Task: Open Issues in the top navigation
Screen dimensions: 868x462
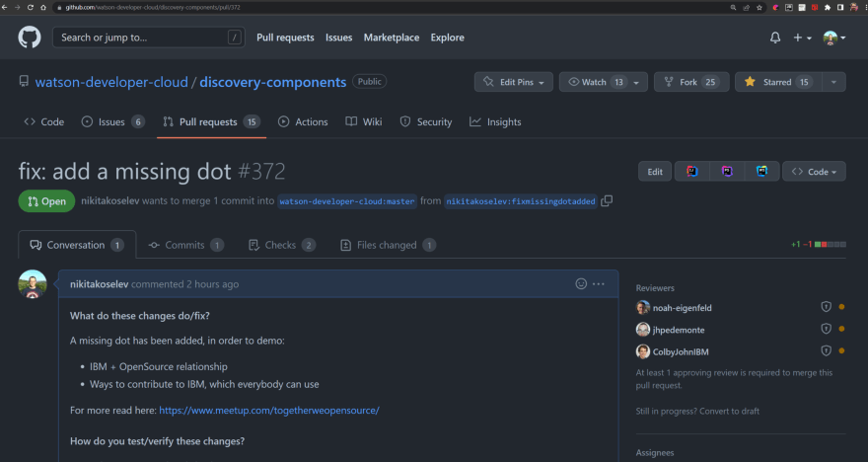Action: (338, 38)
